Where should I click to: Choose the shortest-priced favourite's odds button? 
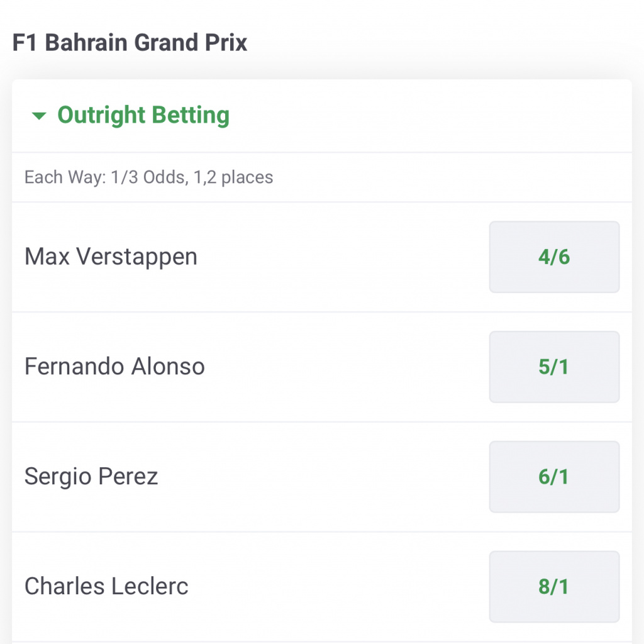point(554,257)
